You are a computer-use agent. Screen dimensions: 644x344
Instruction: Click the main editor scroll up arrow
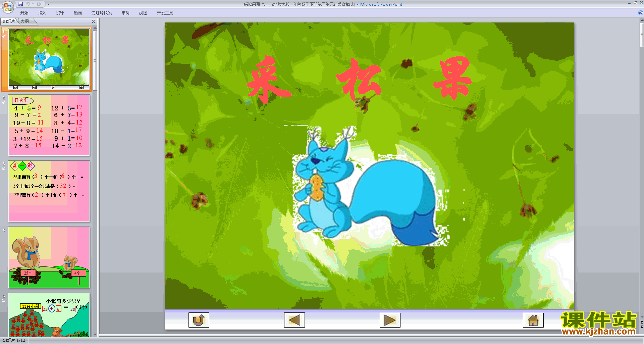[x=642, y=20]
